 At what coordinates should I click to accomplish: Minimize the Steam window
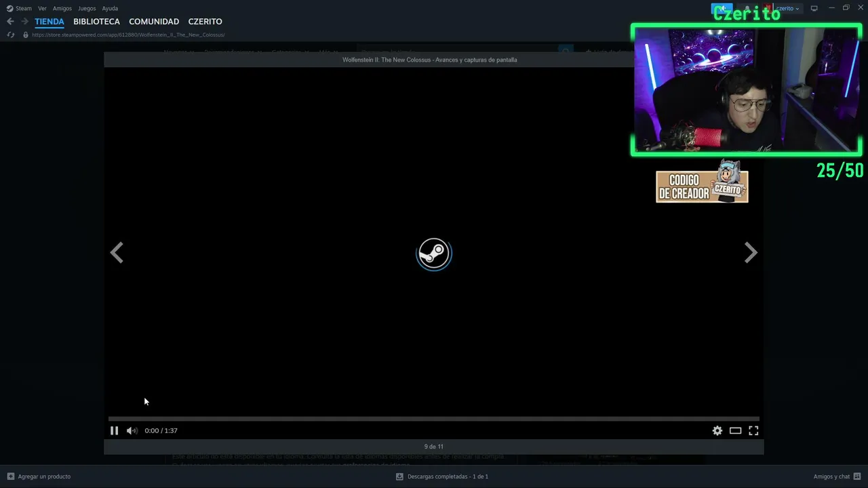832,8
